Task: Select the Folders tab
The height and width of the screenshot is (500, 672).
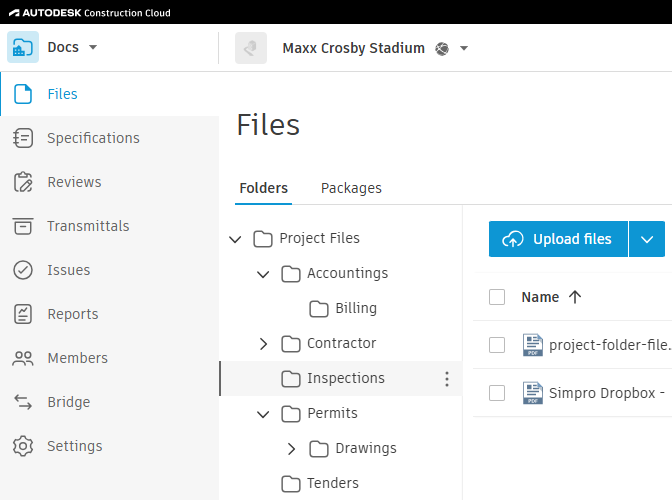Action: point(264,188)
